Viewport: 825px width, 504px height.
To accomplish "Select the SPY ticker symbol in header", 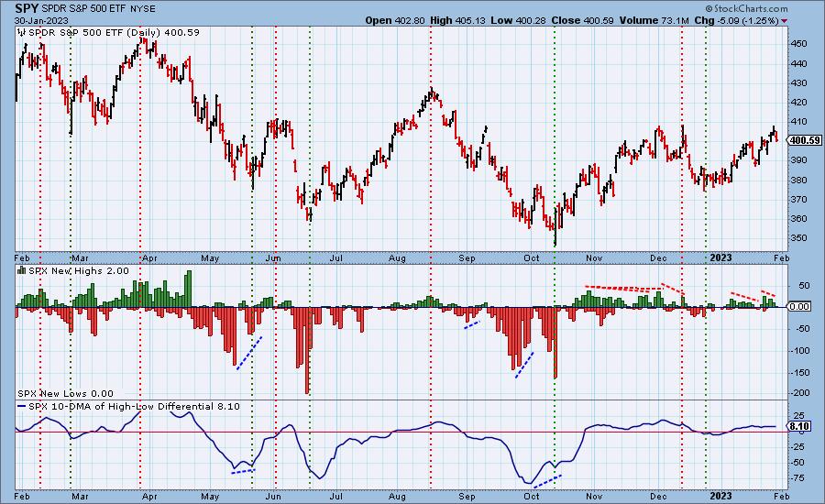I will [27, 8].
